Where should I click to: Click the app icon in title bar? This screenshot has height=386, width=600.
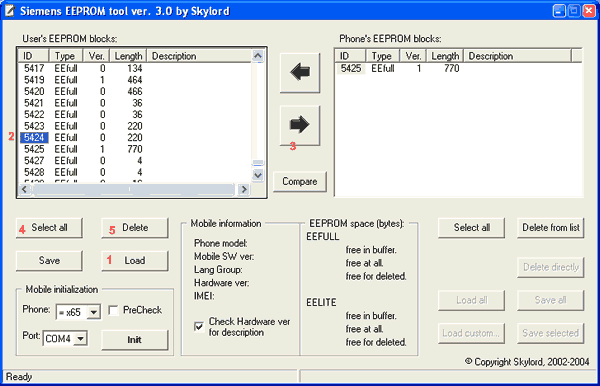coord(10,11)
